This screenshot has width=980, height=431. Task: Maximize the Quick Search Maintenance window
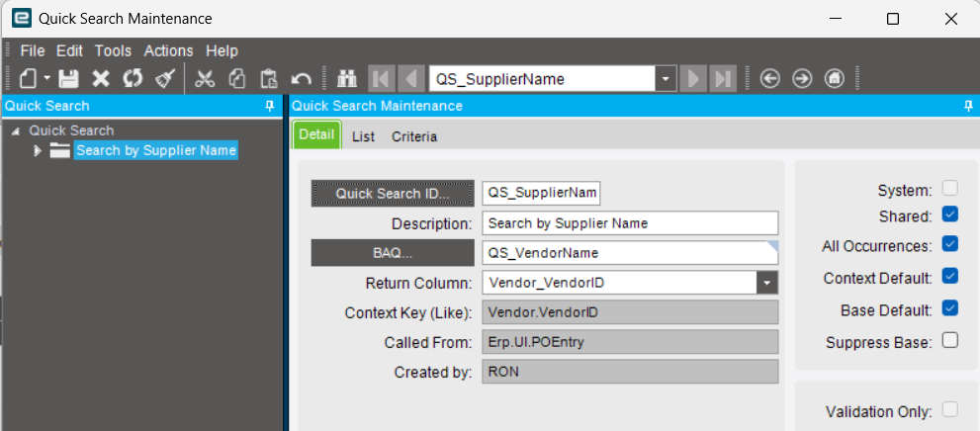893,19
